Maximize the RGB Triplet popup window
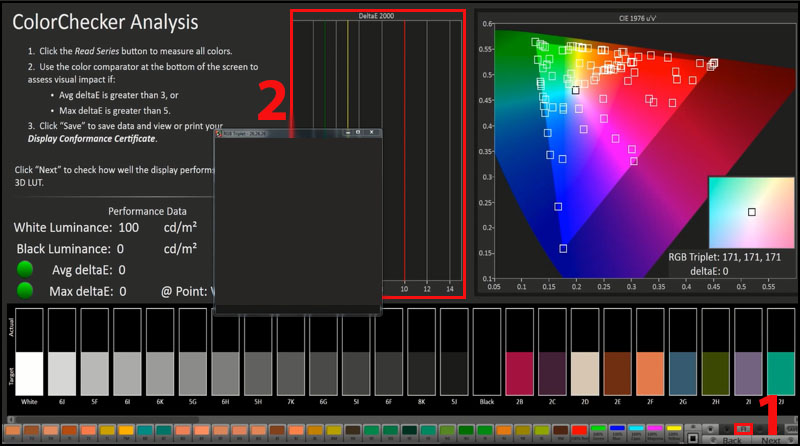Screen dimensions: 800x446 [358, 133]
